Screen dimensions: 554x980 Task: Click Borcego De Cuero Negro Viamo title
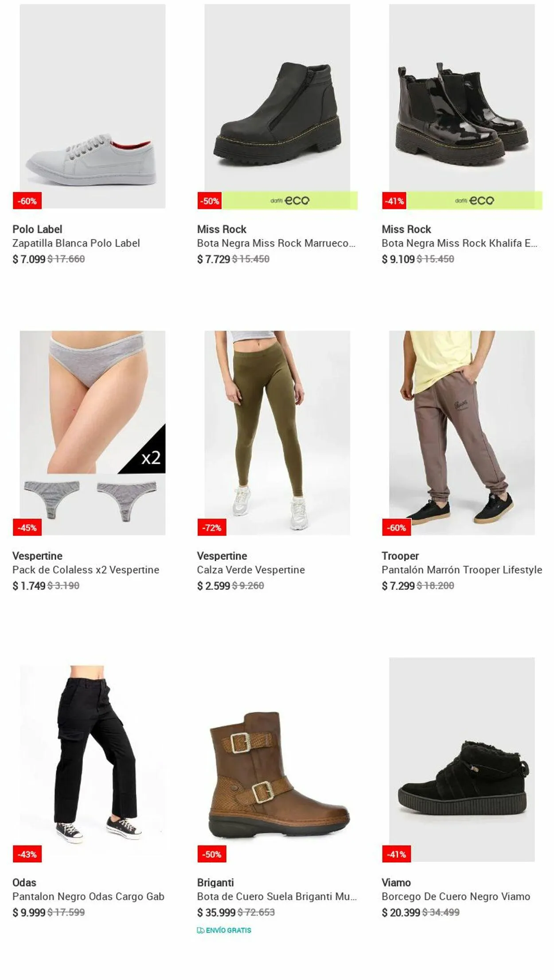(456, 897)
